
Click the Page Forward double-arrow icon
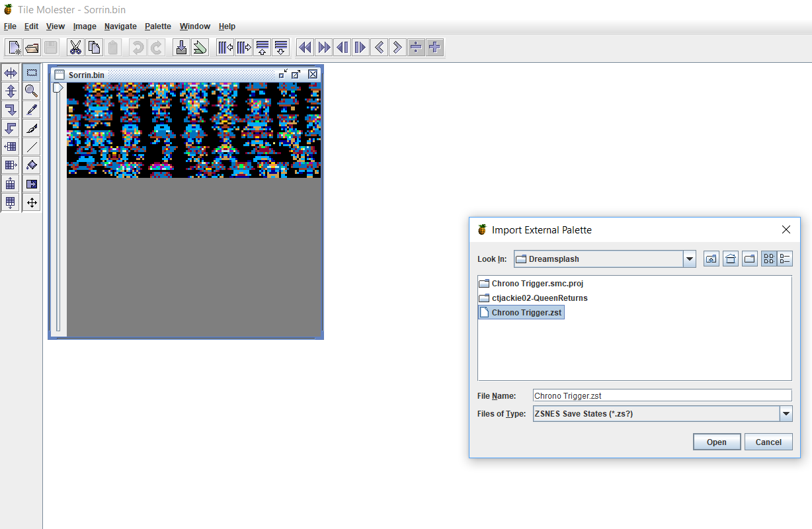(323, 48)
